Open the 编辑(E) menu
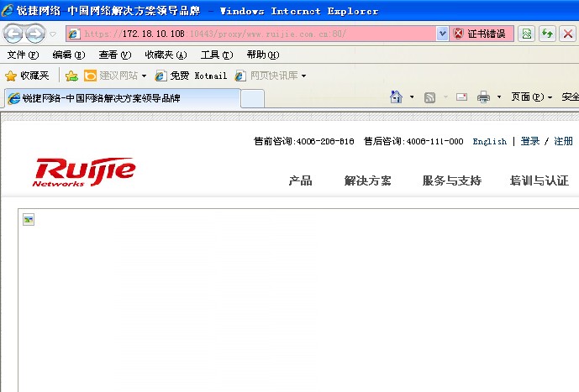The image size is (579, 392). tap(69, 55)
